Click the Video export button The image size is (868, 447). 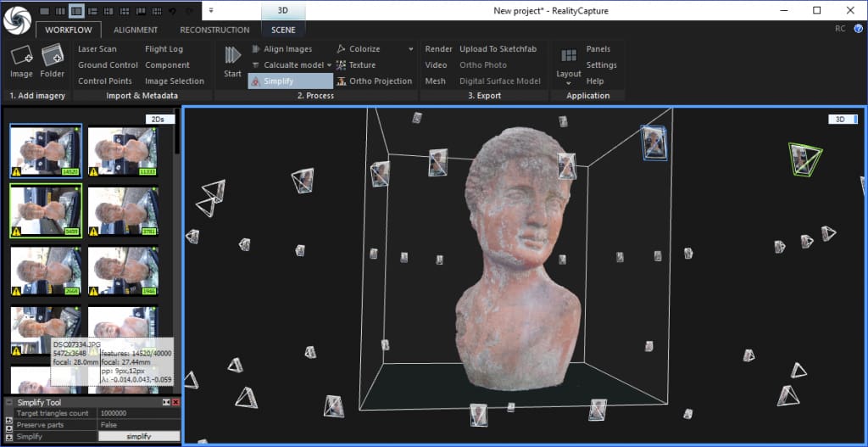[437, 64]
